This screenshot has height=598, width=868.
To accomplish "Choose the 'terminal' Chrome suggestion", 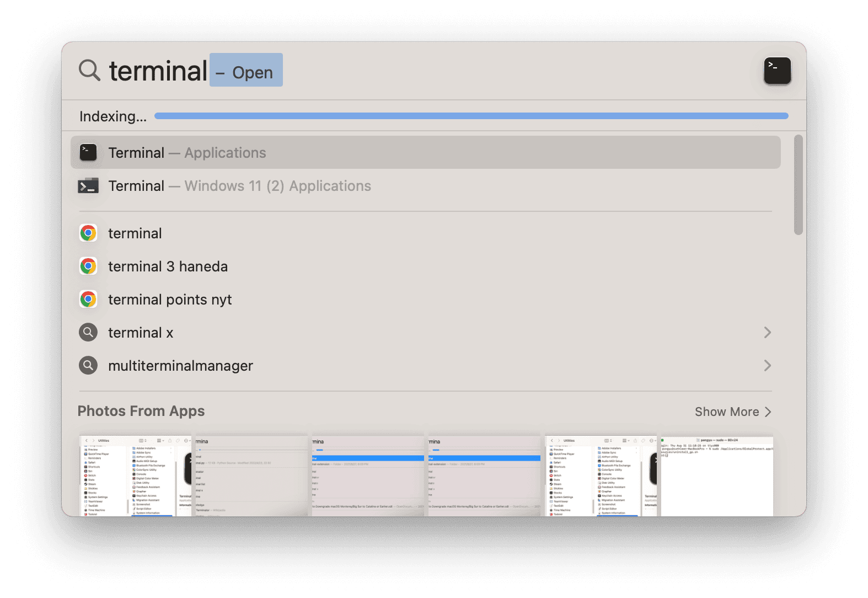I will 425,233.
